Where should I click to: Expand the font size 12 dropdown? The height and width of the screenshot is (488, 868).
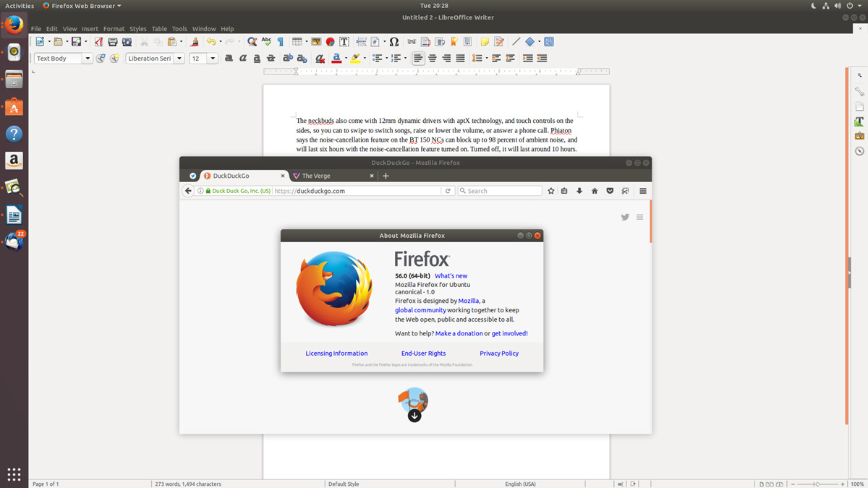(212, 59)
